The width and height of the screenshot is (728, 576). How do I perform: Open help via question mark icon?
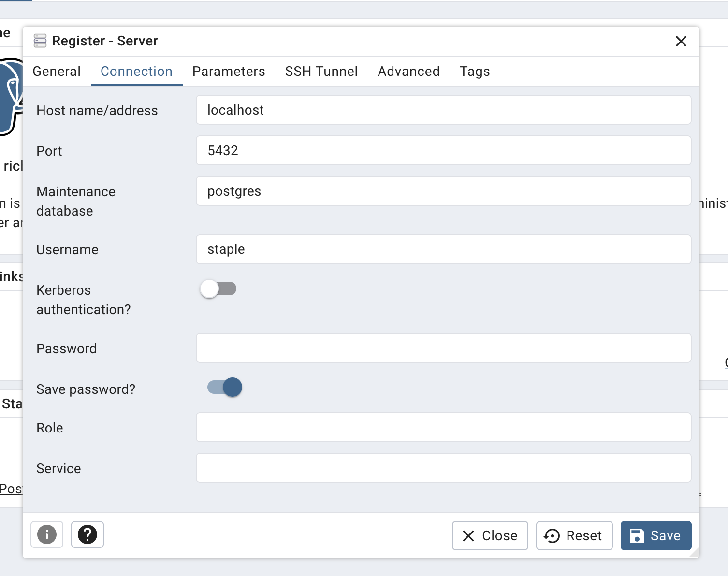pos(87,534)
